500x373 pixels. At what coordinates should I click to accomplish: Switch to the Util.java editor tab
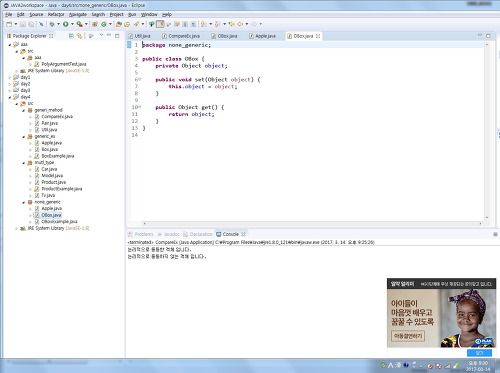[140, 36]
